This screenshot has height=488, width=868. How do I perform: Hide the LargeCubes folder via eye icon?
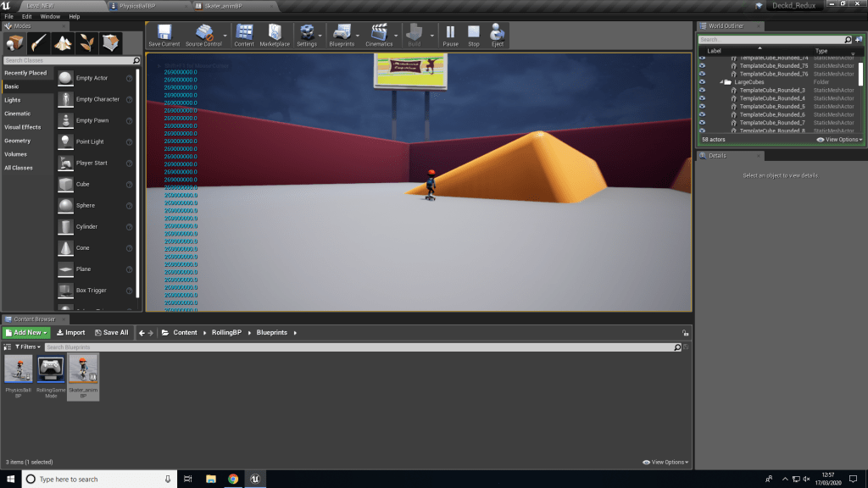(x=702, y=82)
